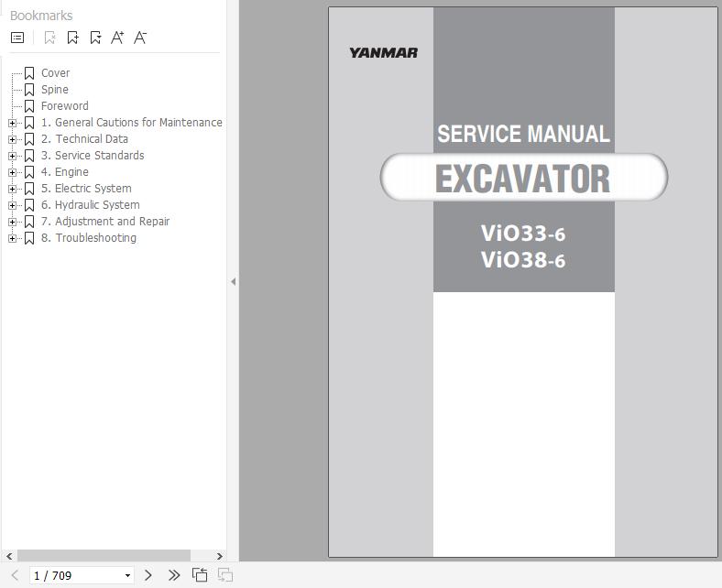This screenshot has width=722, height=588.
Task: Open the page number dropdown
Action: pos(127,575)
